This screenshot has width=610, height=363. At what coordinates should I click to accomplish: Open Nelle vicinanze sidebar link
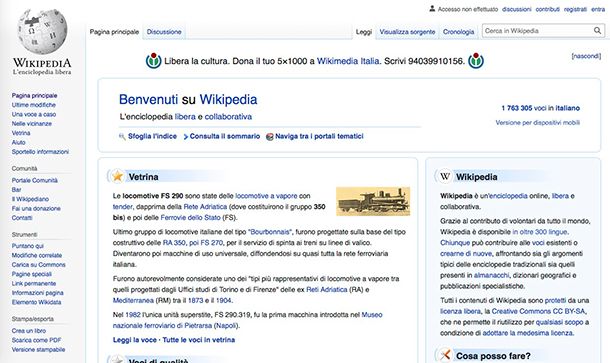[32, 123]
